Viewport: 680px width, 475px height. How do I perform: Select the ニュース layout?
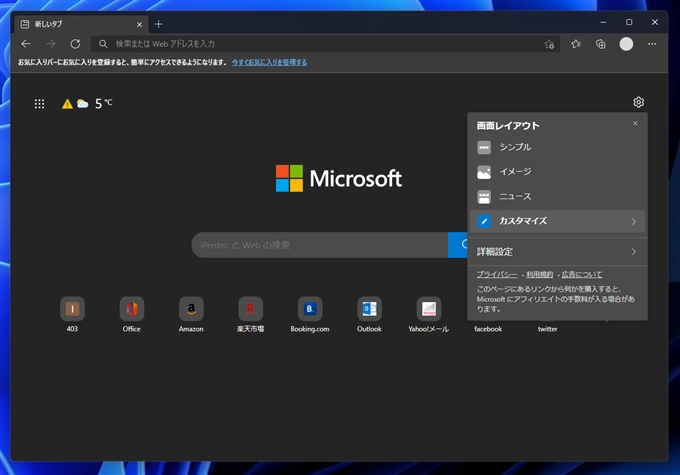[557, 197]
